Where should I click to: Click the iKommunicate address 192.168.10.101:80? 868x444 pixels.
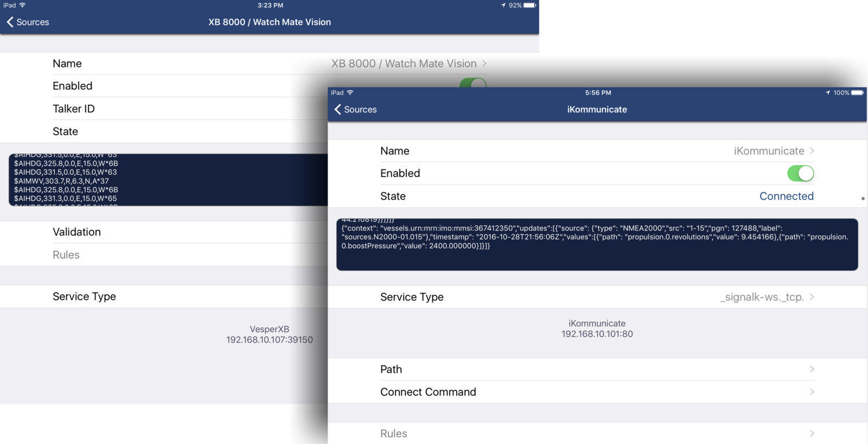coord(597,334)
